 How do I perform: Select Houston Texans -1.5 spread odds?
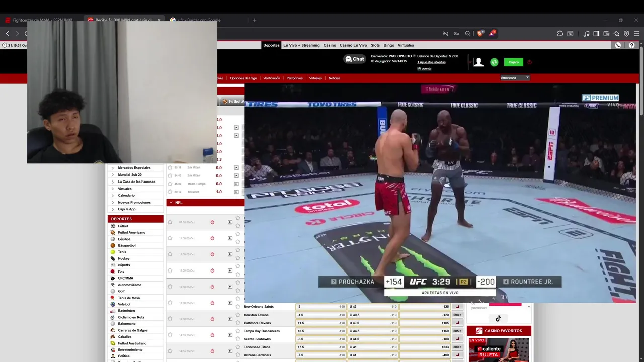pyautogui.click(x=321, y=315)
